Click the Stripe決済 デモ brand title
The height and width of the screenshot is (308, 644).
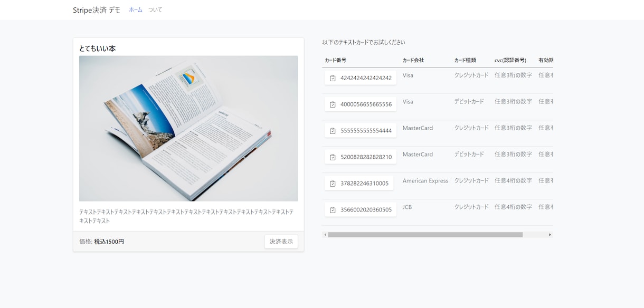(x=97, y=10)
